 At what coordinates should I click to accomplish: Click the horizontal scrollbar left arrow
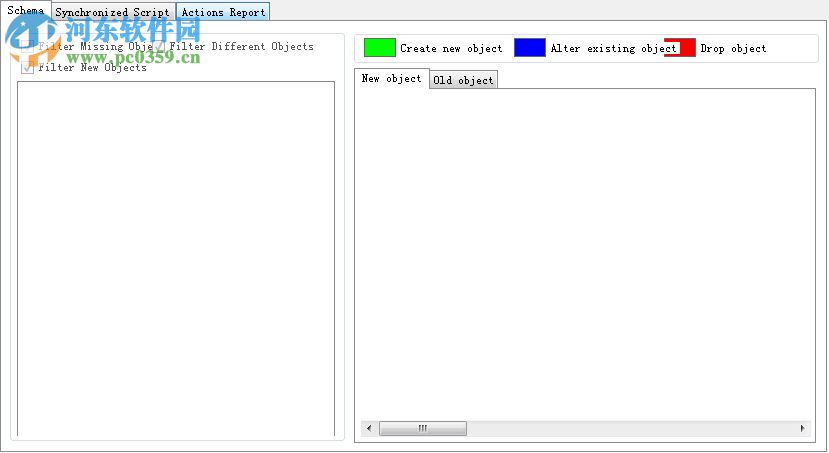(x=369, y=428)
